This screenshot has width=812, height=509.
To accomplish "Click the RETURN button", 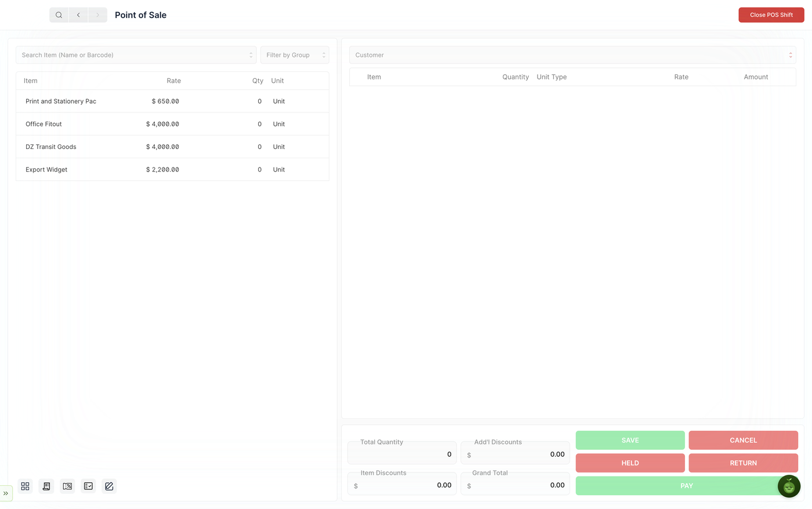I will click(x=743, y=463).
